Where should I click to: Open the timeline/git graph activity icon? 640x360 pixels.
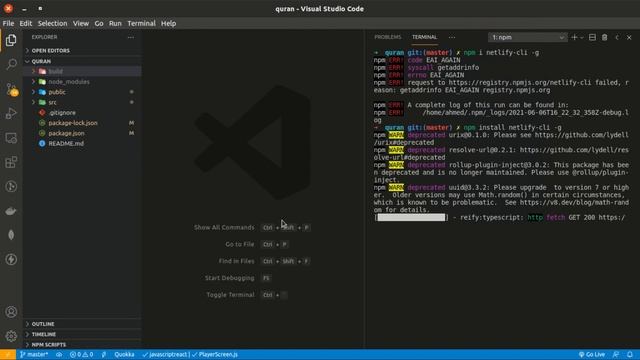point(11,187)
